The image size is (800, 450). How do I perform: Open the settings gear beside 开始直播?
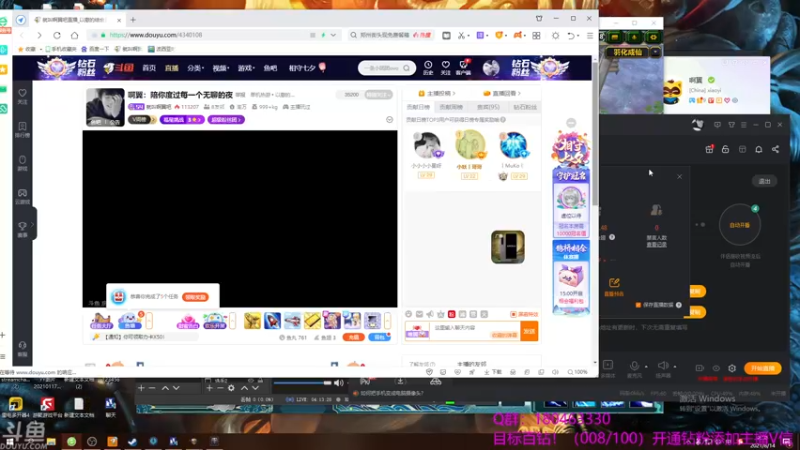(x=732, y=368)
